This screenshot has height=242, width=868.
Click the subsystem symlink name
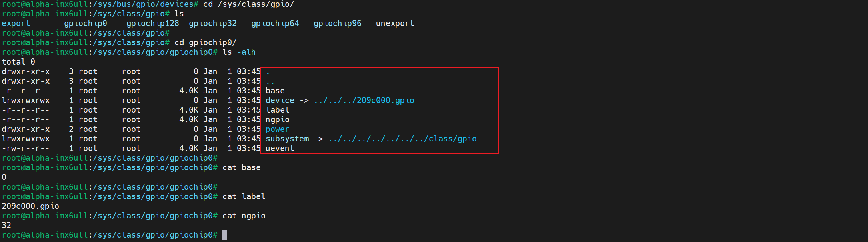[x=287, y=139]
